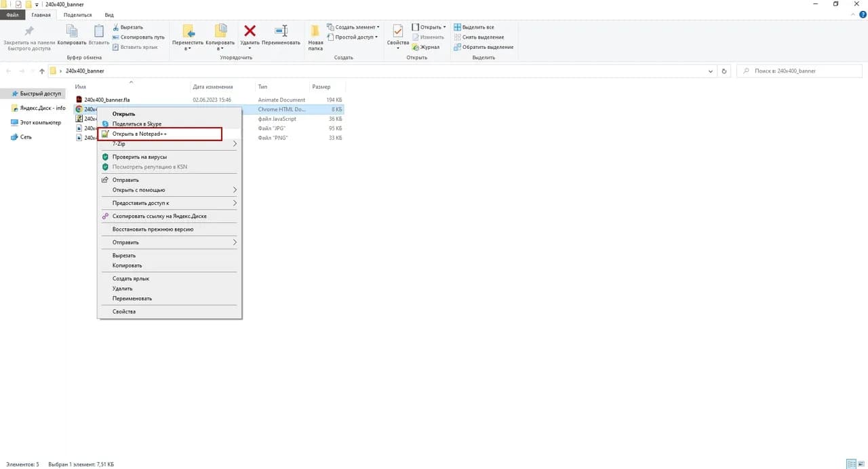Click Выделить все
Image resolution: width=868 pixels, height=469 pixels.
pyautogui.click(x=474, y=27)
